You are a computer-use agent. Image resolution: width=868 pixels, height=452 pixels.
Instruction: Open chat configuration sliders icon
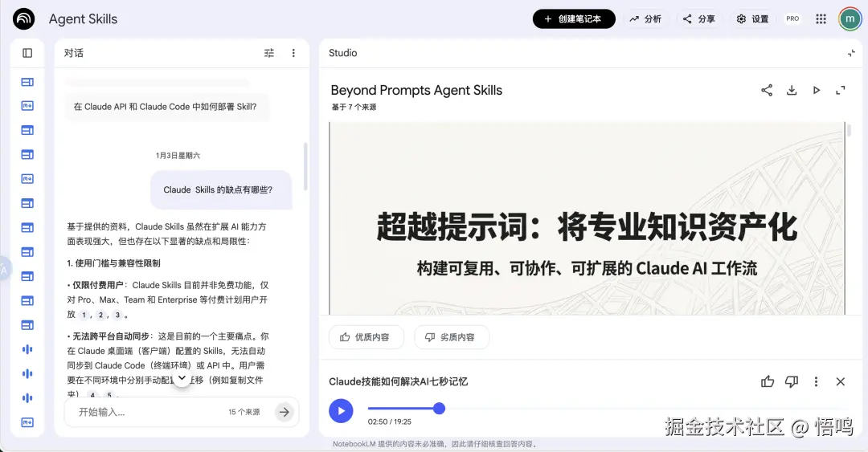point(269,53)
